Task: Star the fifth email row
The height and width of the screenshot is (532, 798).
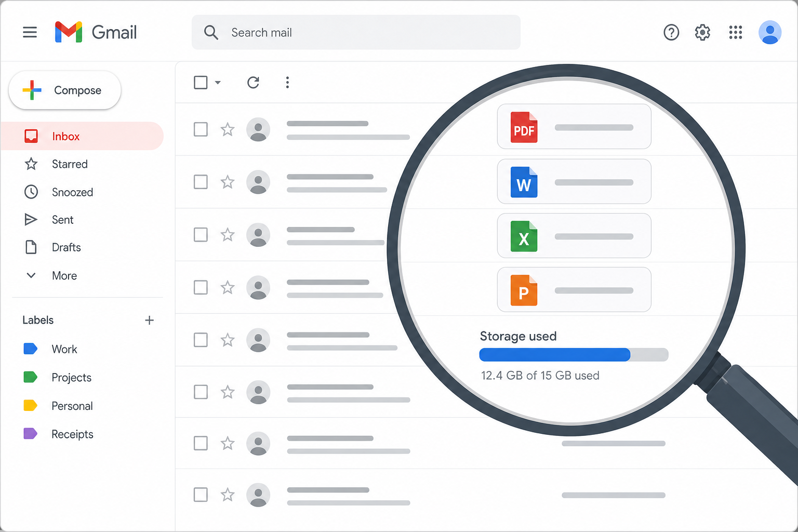Action: point(228,340)
